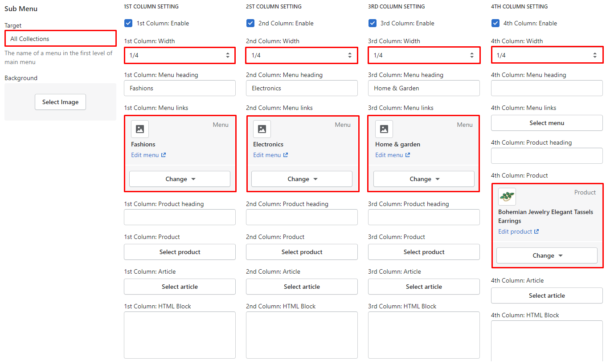The width and height of the screenshot is (606, 364).
Task: Open Change dropdown under Bohemian Jewelry product
Action: click(547, 255)
